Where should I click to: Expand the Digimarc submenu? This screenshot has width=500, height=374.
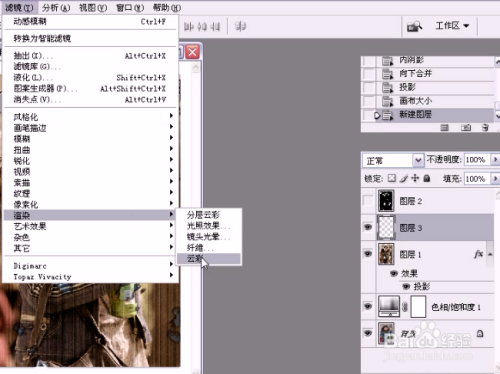click(90, 266)
